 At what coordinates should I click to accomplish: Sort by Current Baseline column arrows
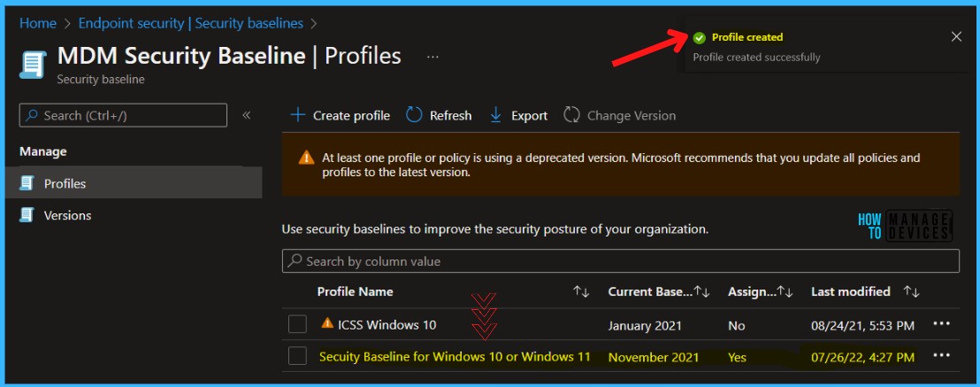point(702,292)
